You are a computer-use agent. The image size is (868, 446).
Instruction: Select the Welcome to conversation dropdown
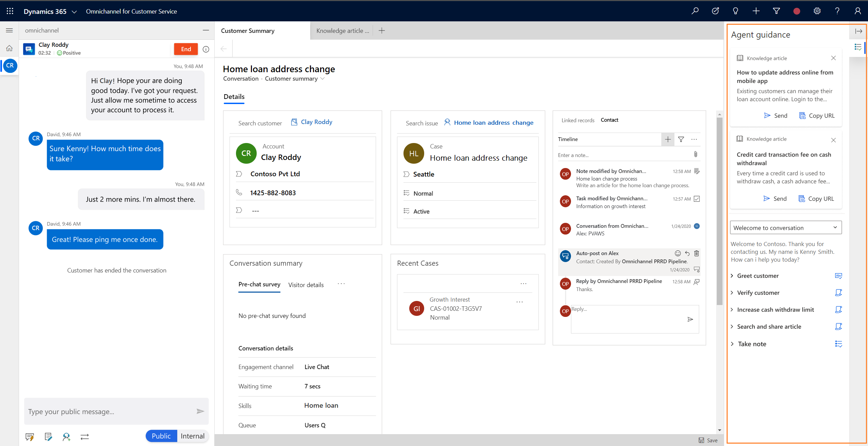tap(786, 227)
